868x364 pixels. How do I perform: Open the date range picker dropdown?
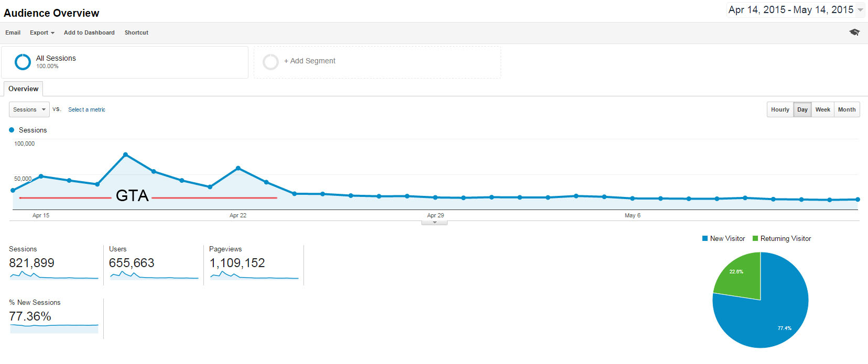(796, 10)
